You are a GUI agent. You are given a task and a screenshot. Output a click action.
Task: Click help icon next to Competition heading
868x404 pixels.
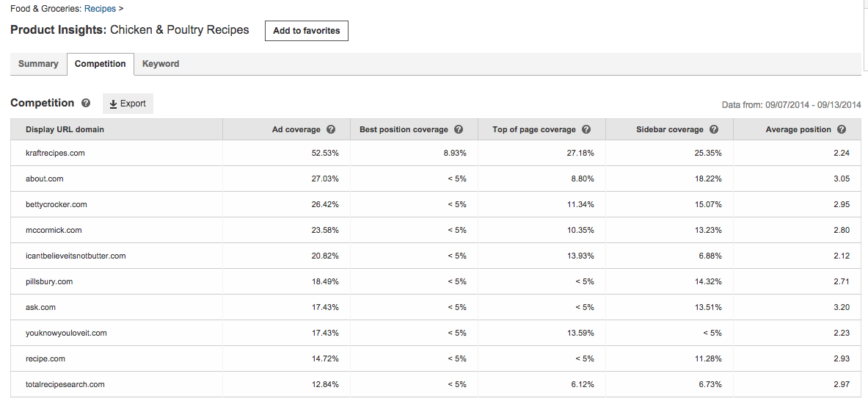pyautogui.click(x=86, y=104)
